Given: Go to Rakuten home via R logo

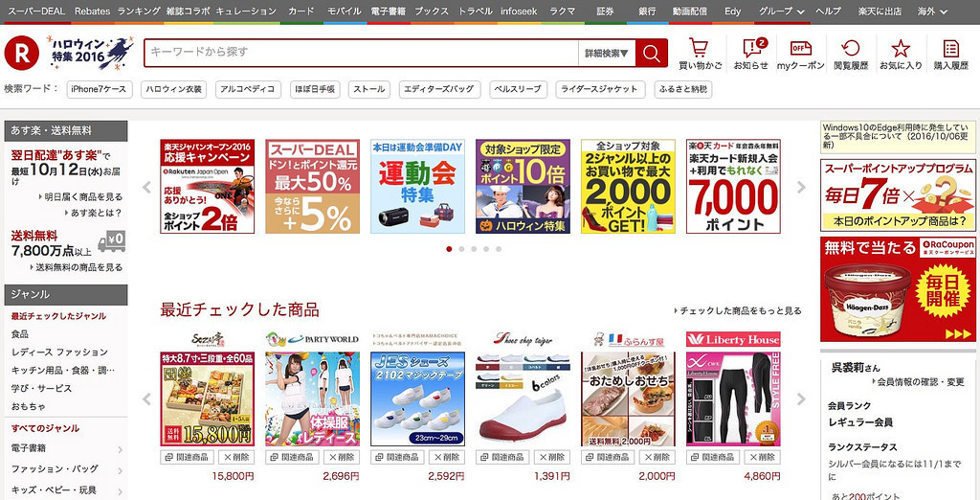Looking at the screenshot, I should (21, 53).
